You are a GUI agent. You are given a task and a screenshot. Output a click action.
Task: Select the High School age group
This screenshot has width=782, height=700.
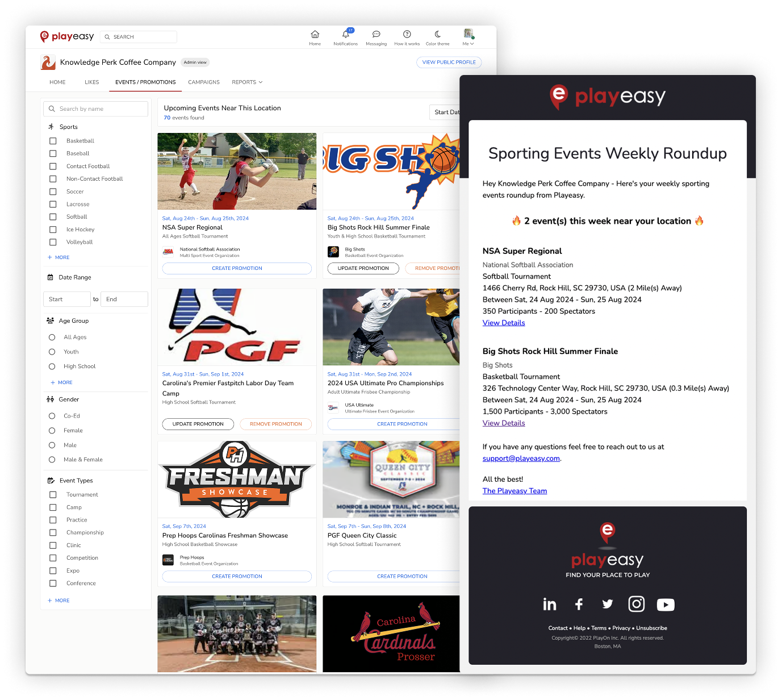[52, 366]
